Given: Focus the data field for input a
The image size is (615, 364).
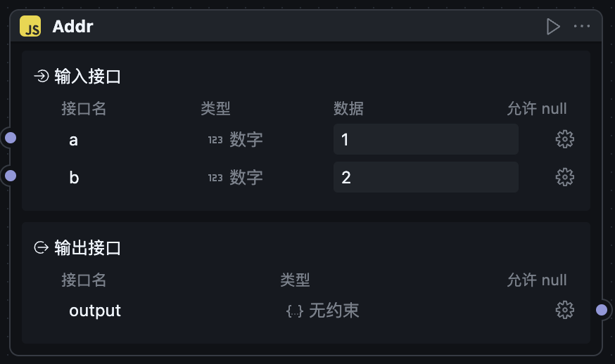Looking at the screenshot, I should pos(426,139).
